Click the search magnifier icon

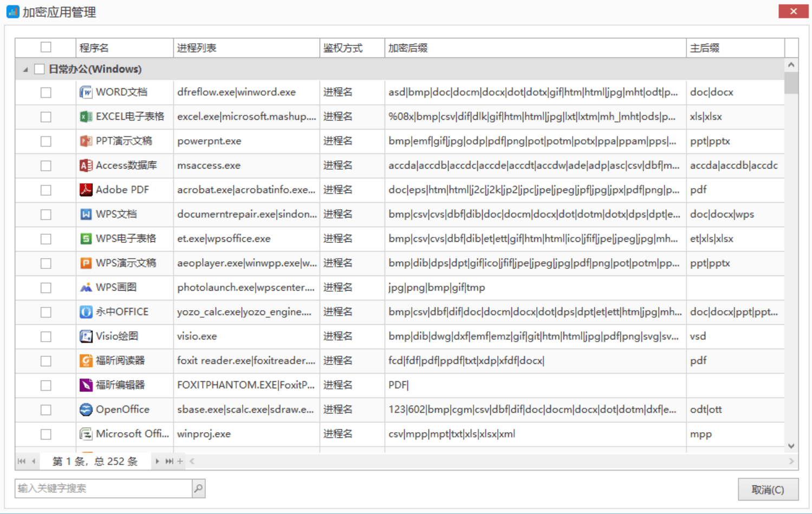(x=199, y=489)
